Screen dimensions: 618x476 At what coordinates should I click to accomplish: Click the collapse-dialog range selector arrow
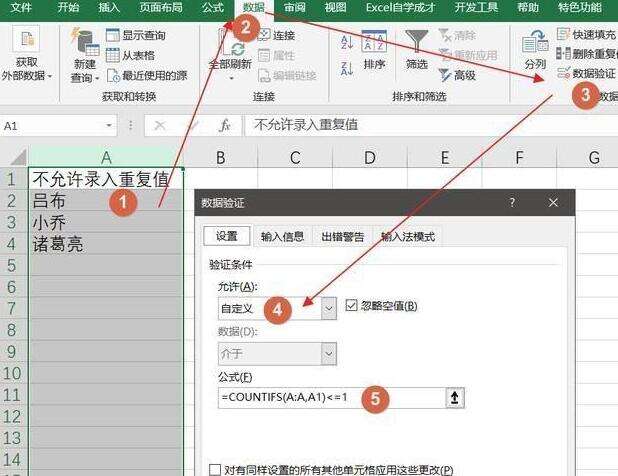[455, 398]
